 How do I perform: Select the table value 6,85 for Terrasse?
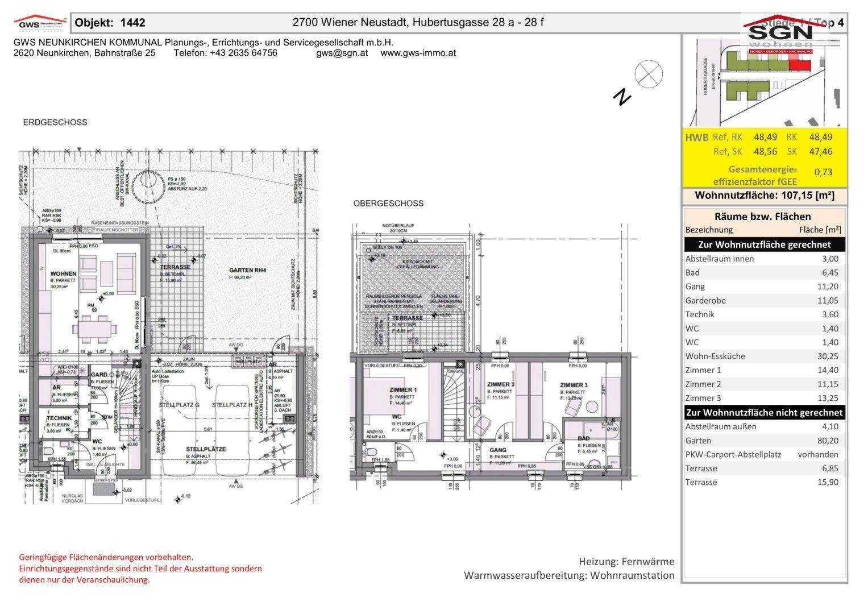(x=829, y=468)
